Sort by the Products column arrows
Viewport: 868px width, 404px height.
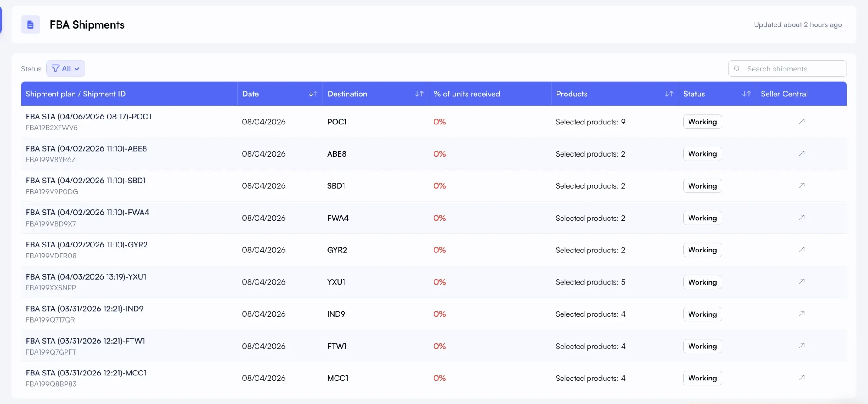(x=669, y=94)
